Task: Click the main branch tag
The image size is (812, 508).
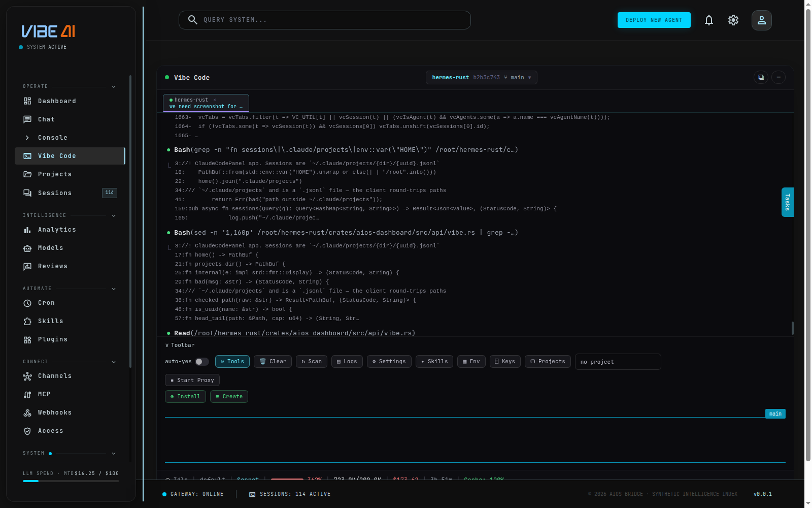Action: pos(775,414)
